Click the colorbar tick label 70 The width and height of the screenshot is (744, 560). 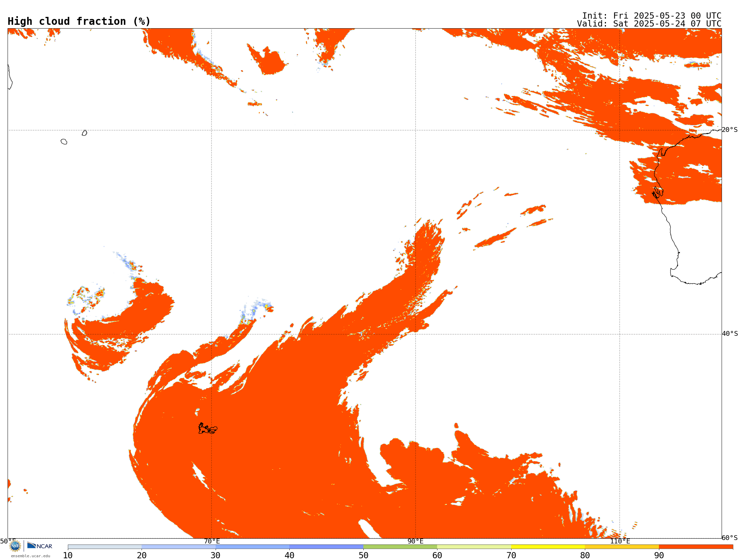pos(511,556)
